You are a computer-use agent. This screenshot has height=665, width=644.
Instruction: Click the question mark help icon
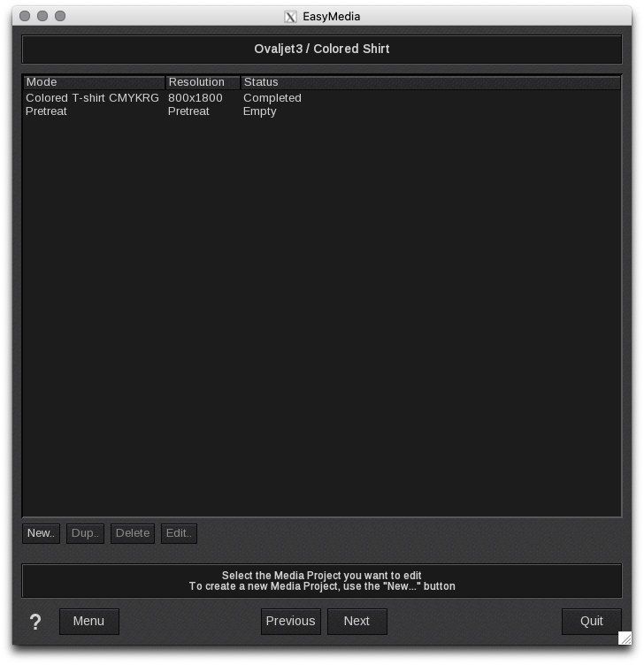point(35,622)
